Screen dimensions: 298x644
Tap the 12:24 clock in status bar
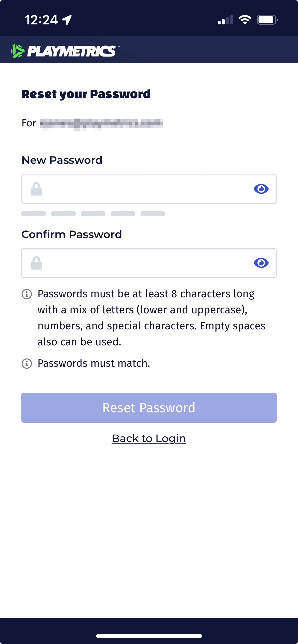41,20
